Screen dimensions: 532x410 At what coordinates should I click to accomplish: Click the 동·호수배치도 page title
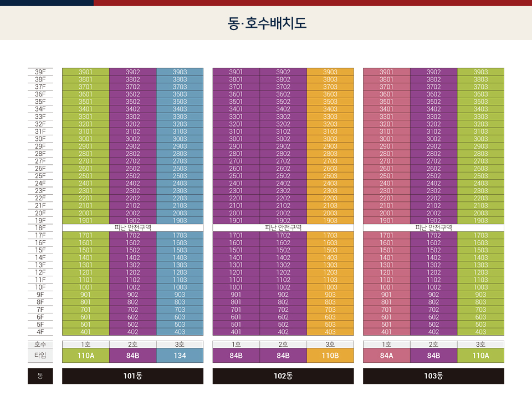pyautogui.click(x=267, y=23)
